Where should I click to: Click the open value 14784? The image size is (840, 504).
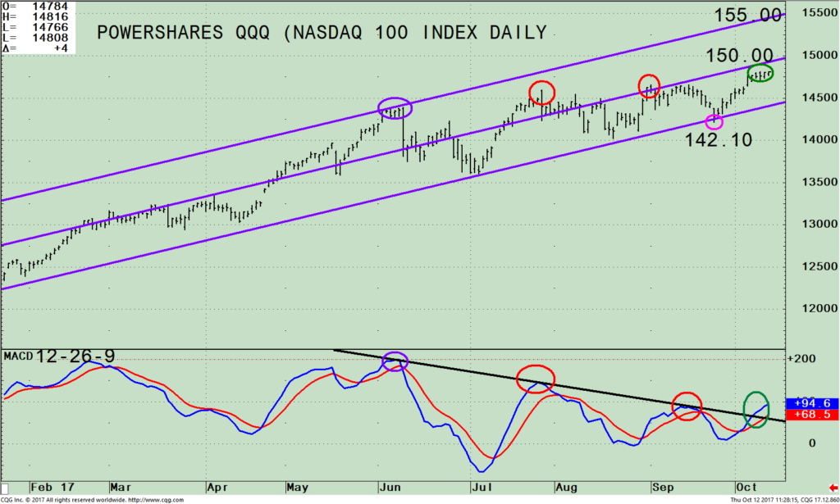pyautogui.click(x=50, y=7)
